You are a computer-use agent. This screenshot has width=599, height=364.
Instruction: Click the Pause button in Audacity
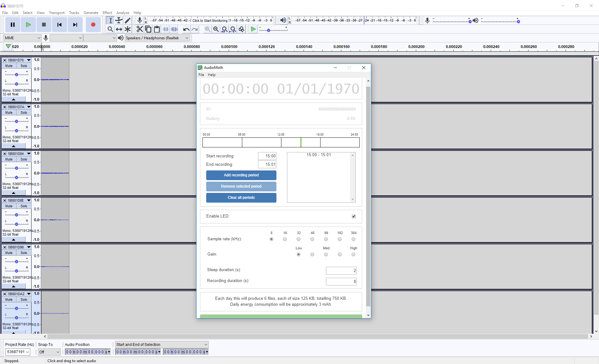[x=13, y=25]
